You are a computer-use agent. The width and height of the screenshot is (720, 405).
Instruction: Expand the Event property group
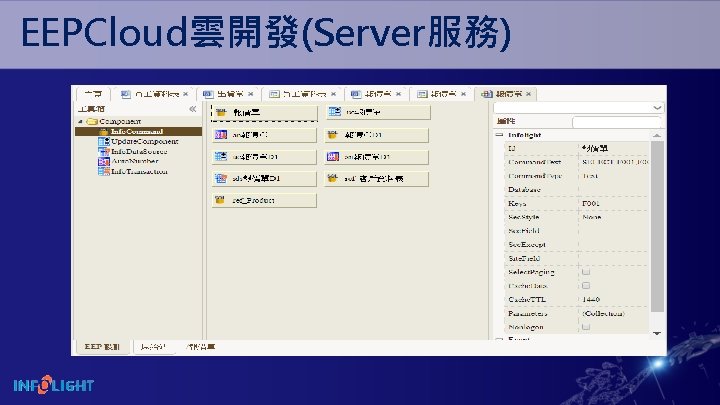tap(500, 340)
